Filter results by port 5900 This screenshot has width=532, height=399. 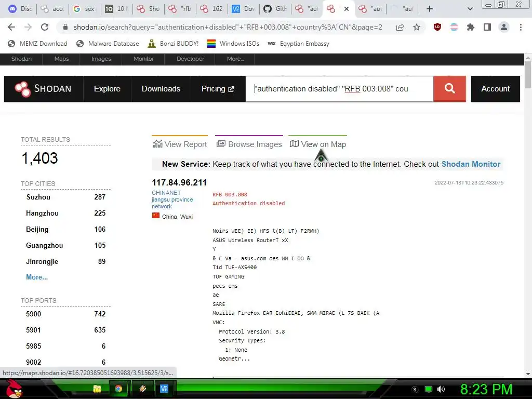[x=33, y=314]
